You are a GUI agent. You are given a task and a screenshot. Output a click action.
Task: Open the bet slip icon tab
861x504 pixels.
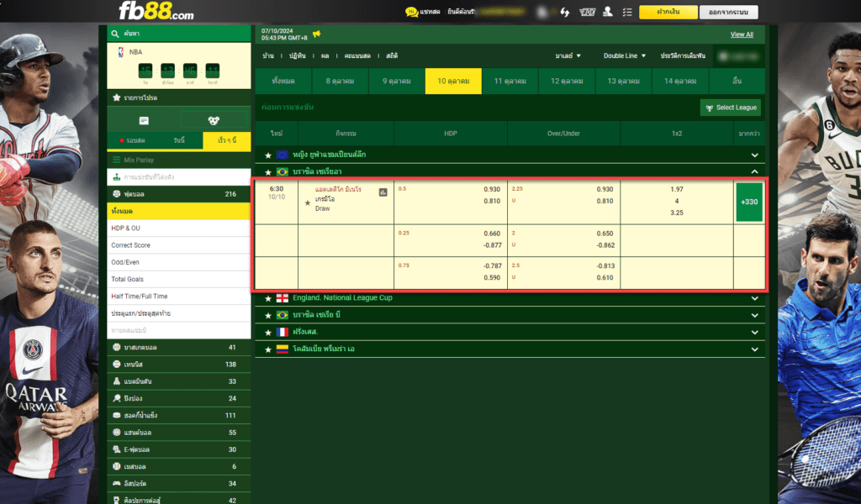[x=144, y=121]
